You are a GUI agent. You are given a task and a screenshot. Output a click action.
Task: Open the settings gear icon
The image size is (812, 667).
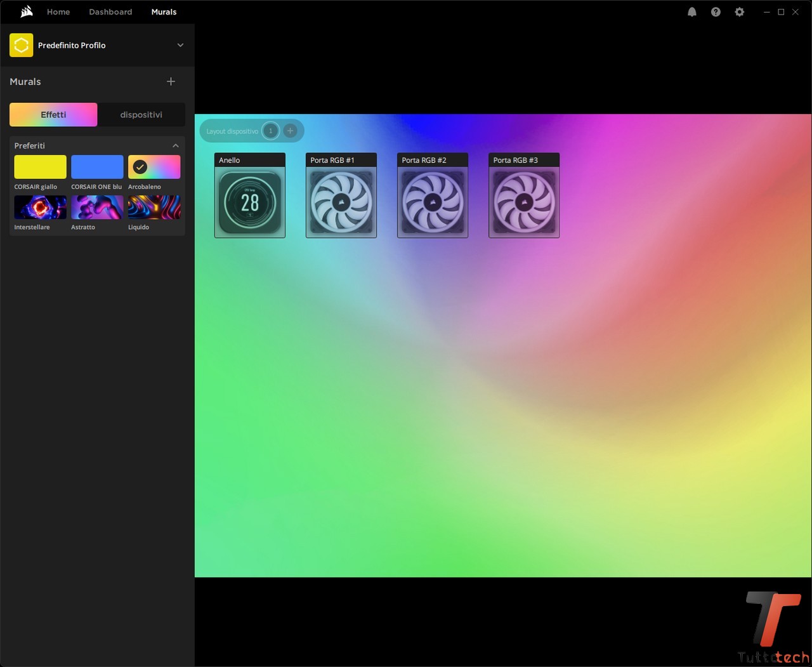click(x=739, y=12)
